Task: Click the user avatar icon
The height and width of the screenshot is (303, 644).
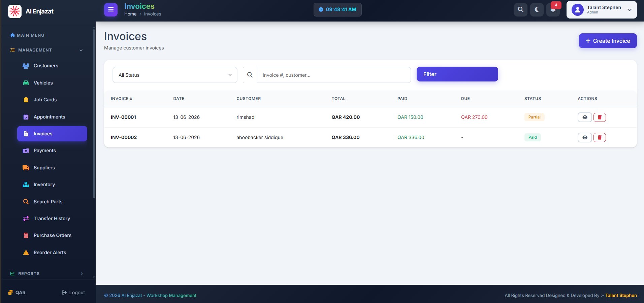Action: tap(578, 10)
